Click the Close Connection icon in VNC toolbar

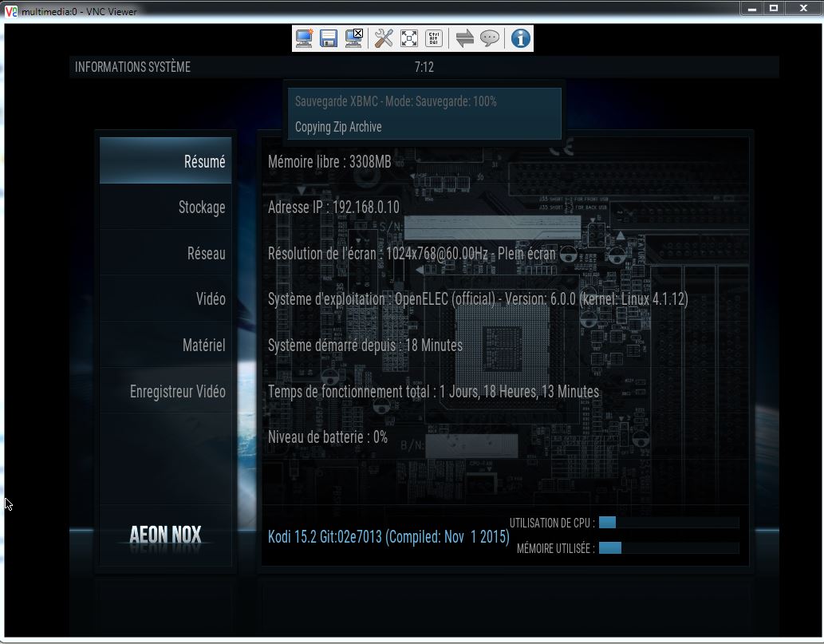(x=353, y=38)
